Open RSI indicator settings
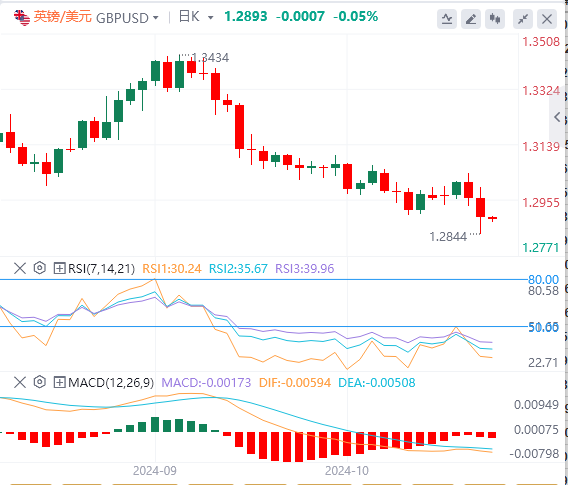The height and width of the screenshot is (485, 568). pyautogui.click(x=39, y=268)
